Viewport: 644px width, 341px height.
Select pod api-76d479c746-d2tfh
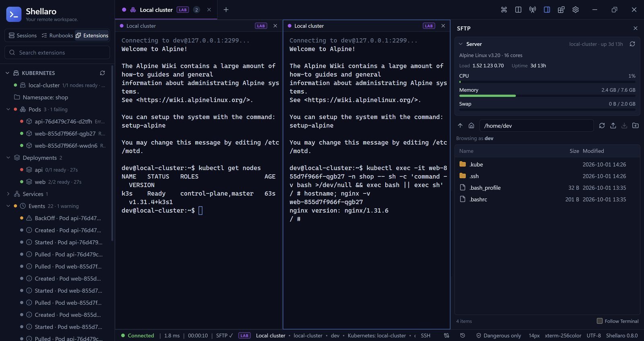point(62,121)
